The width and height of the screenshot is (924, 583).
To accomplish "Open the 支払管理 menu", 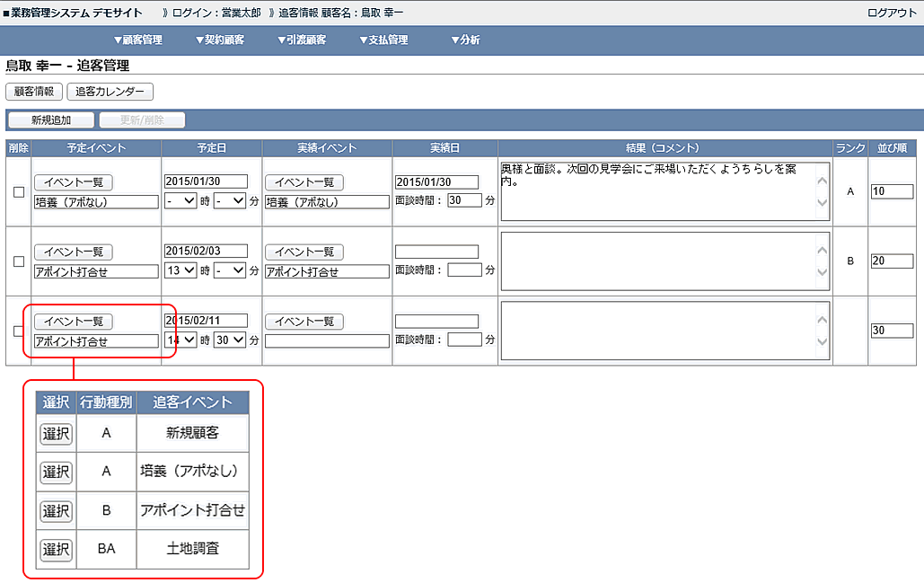I will click(383, 40).
